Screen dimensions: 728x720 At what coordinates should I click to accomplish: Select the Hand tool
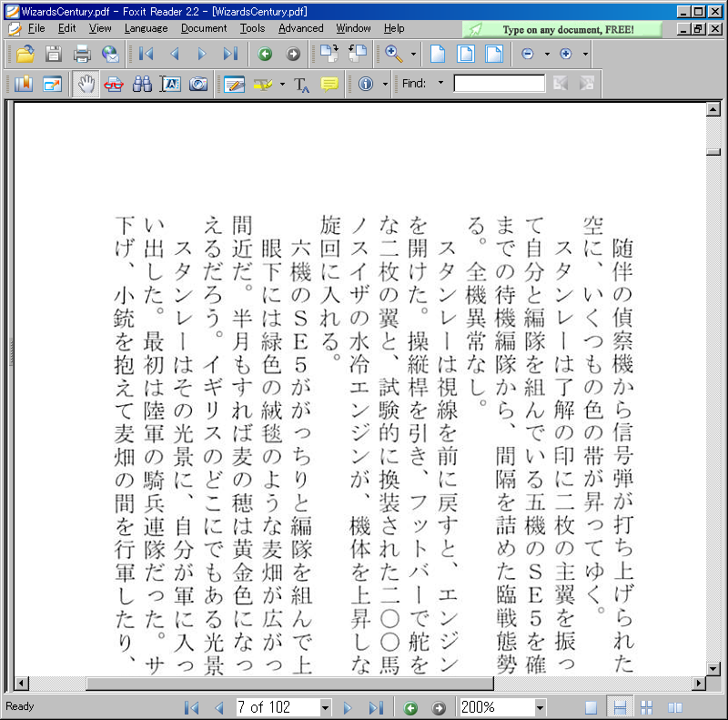(86, 84)
